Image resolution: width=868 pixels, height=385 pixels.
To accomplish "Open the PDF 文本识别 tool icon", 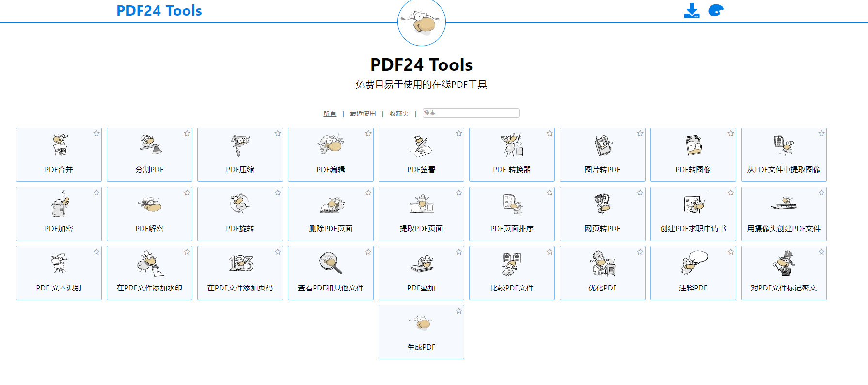I will (x=59, y=263).
